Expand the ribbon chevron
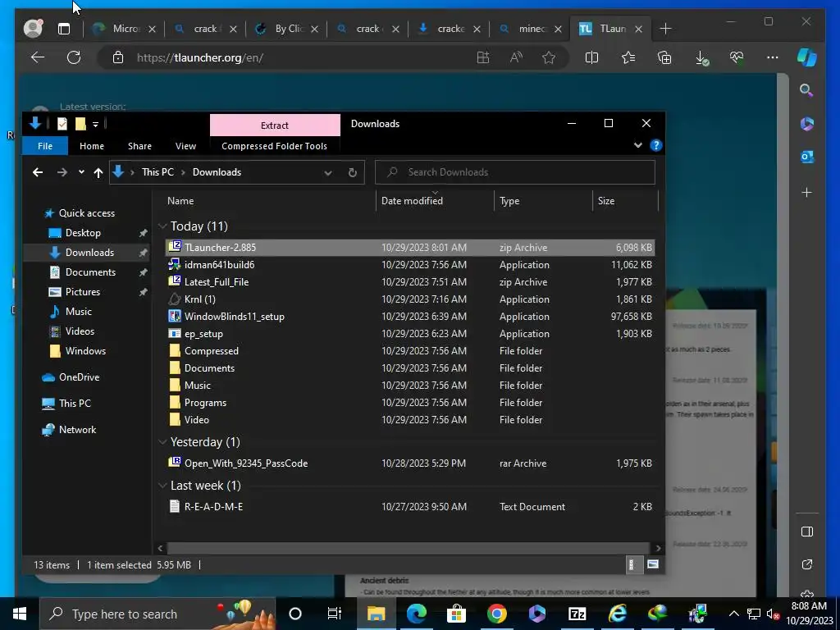 [637, 145]
